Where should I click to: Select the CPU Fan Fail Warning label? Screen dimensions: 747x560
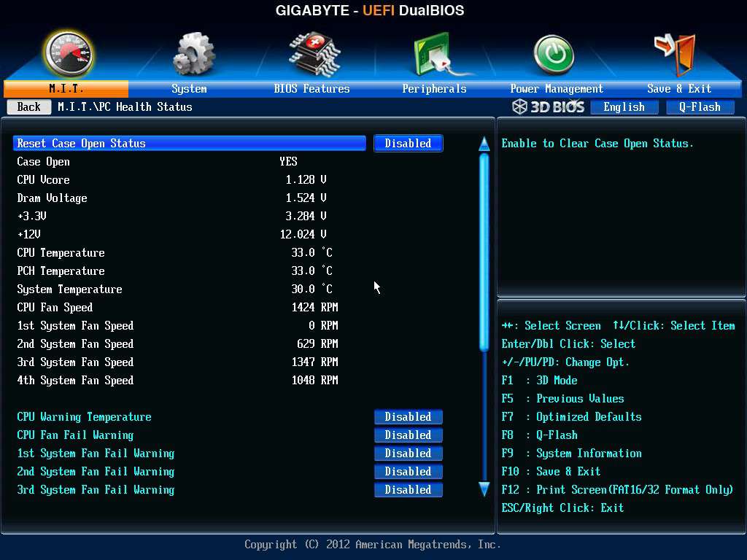(75, 435)
